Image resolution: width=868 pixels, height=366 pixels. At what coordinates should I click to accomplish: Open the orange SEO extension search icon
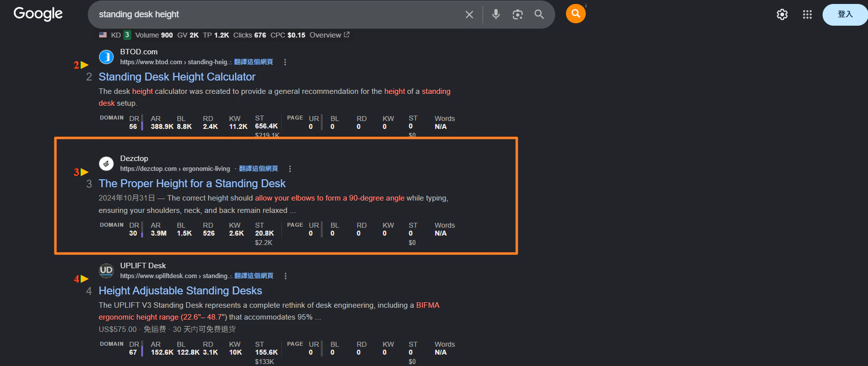(576, 14)
